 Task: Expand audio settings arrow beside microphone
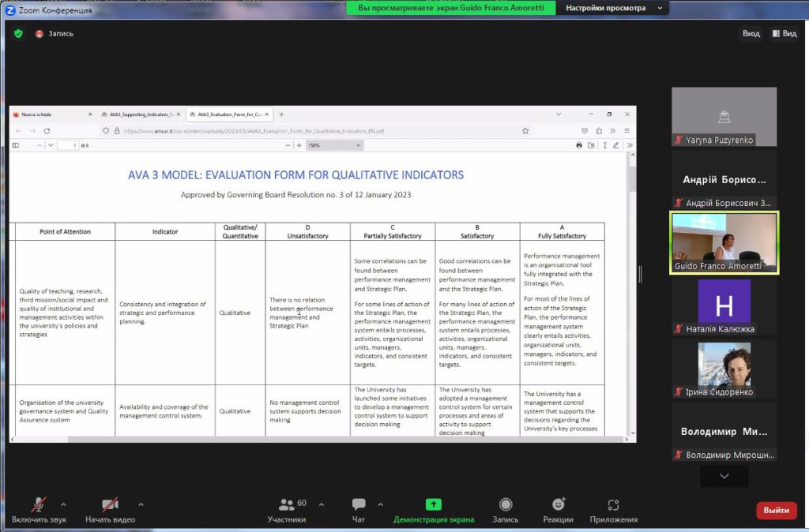64,504
